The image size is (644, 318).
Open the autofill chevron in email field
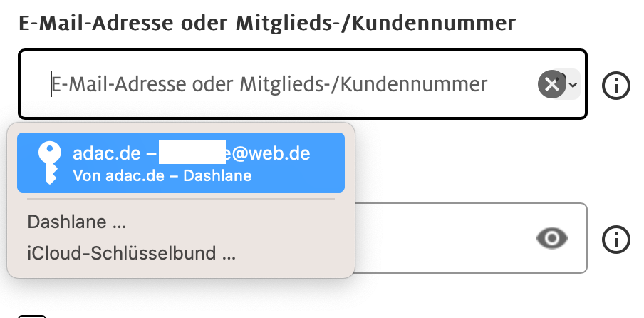572,85
